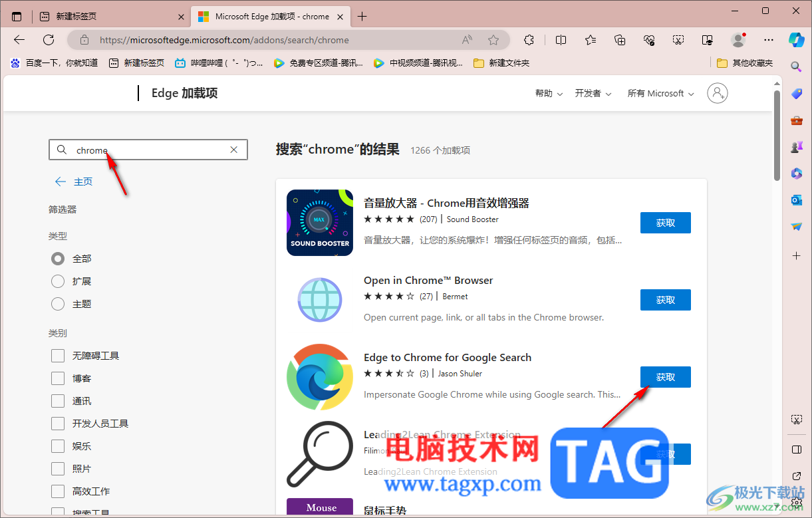The width and height of the screenshot is (812, 518).
Task: Check the 照片 category box
Action: click(58, 469)
